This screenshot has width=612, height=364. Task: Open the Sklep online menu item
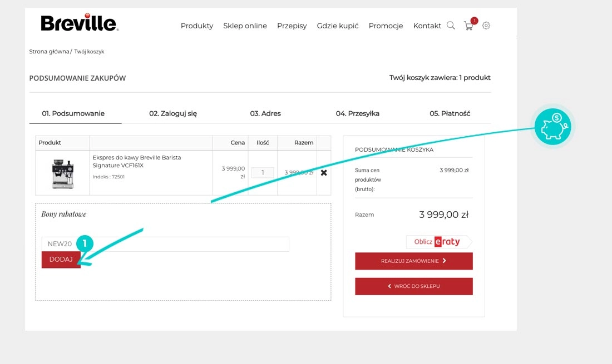(245, 26)
